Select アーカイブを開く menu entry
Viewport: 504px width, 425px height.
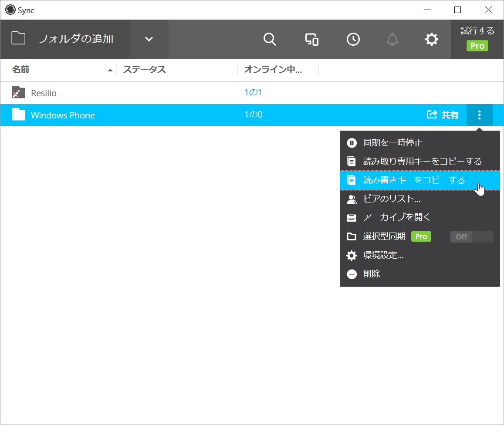pos(420,217)
